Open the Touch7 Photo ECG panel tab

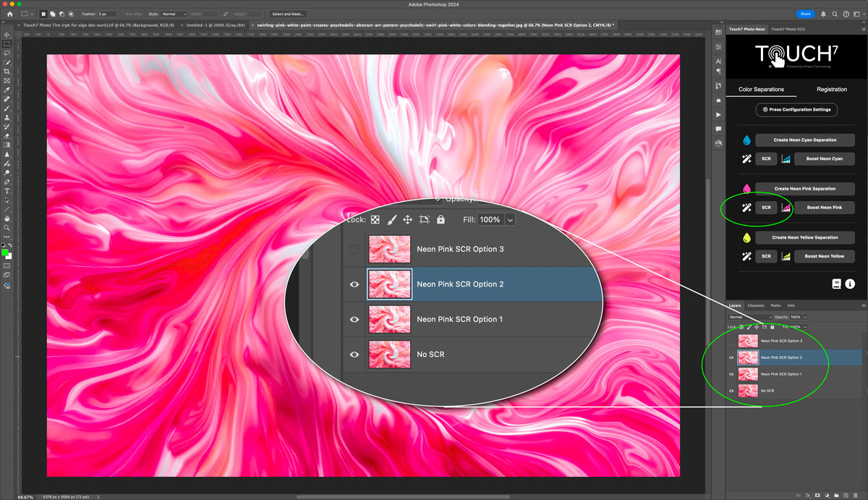coord(788,29)
